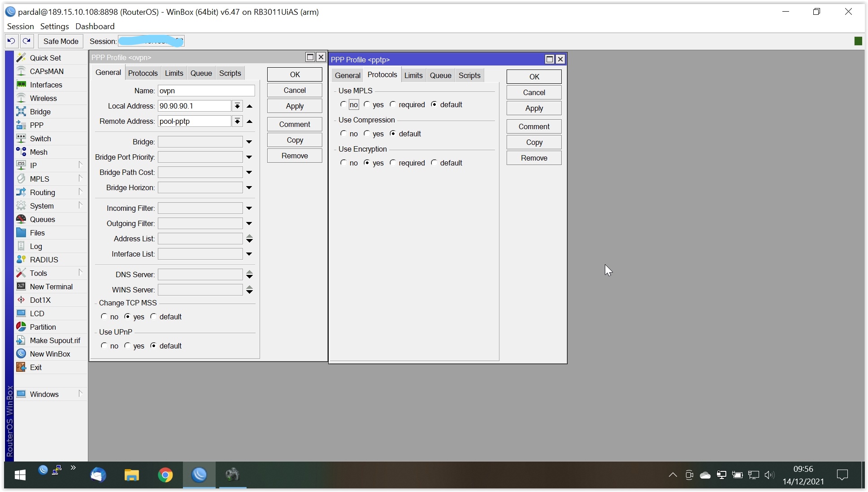Launch New Terminal from sidebar
Viewport: 868px width, 492px height.
click(21, 286)
